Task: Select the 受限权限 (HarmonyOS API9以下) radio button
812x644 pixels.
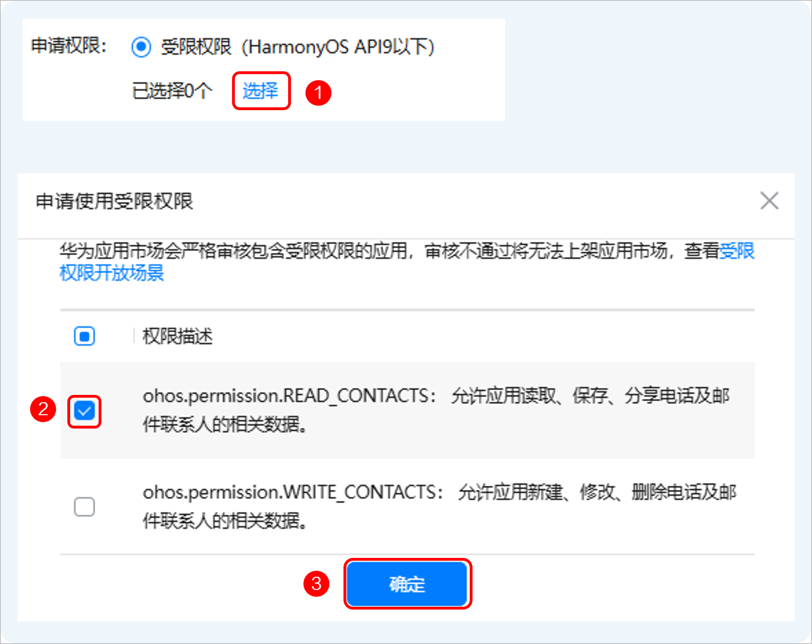Action: (x=141, y=47)
